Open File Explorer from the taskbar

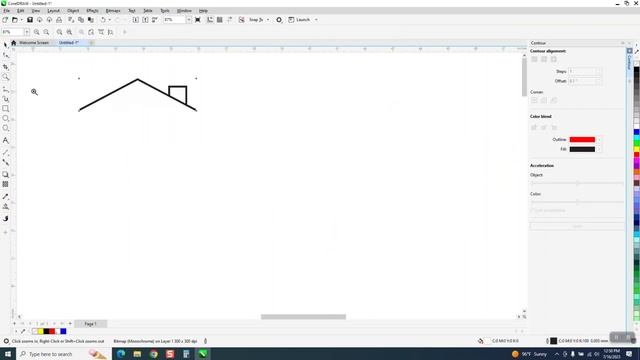pos(137,354)
